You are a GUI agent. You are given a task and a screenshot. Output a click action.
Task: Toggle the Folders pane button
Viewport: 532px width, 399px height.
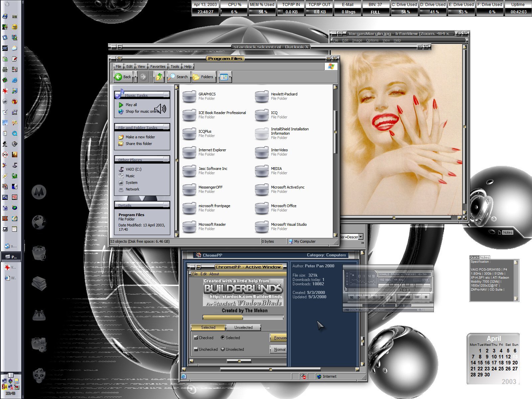tap(203, 77)
